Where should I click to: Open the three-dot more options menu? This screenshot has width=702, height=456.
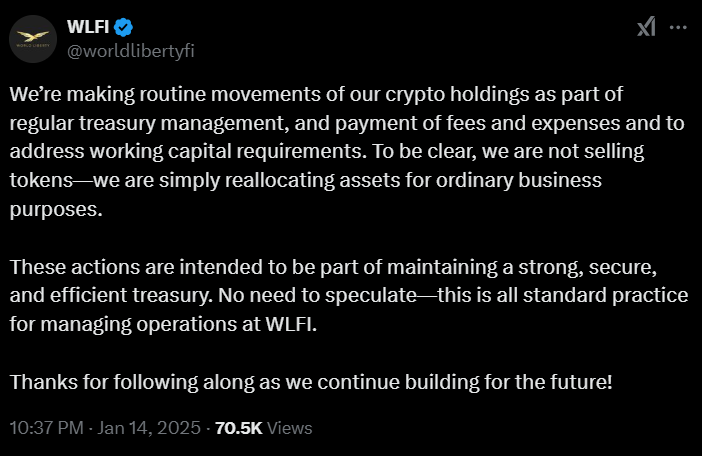coord(678,27)
